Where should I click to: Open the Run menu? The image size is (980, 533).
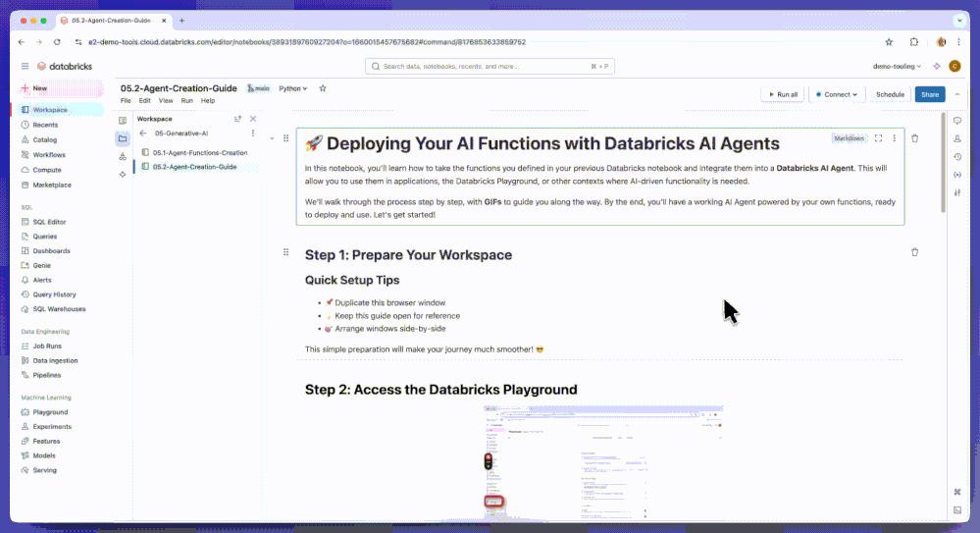pos(186,101)
